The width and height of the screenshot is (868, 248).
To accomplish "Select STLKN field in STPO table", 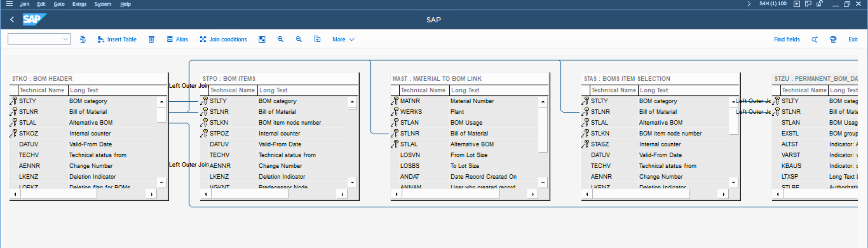I will (219, 123).
